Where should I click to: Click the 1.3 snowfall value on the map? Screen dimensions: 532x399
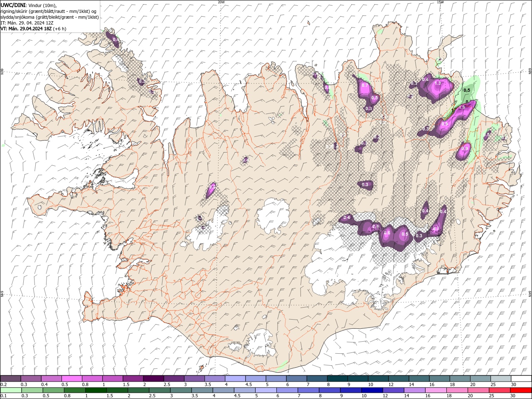click(437, 83)
